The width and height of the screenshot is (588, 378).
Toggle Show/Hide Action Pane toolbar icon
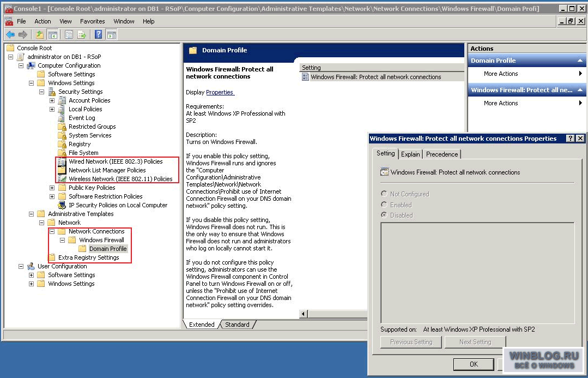pos(111,35)
